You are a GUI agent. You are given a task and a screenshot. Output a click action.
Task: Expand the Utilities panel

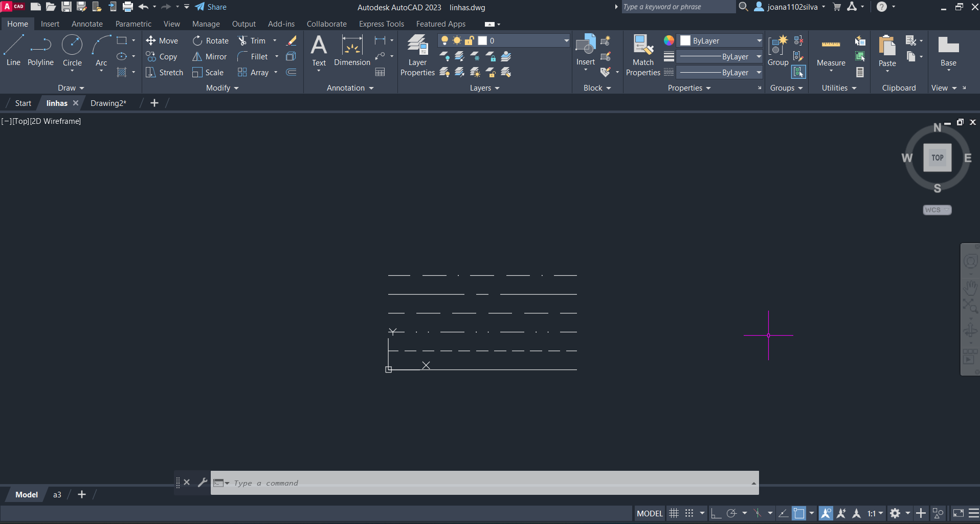click(839, 88)
